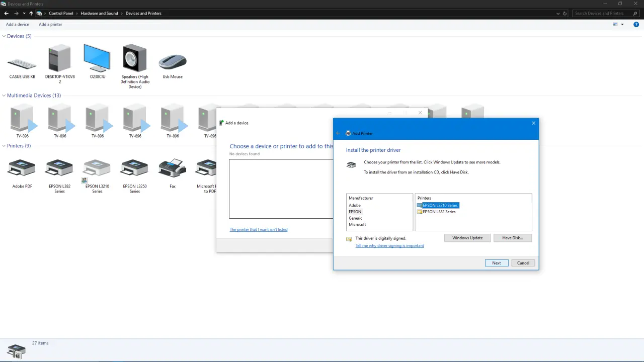Select Generic in the Manufacturer list
The height and width of the screenshot is (362, 644).
point(356,218)
